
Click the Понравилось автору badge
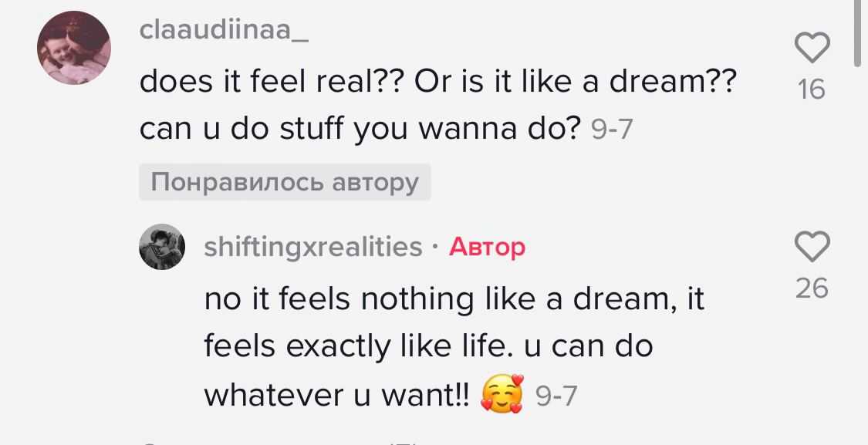285,183
